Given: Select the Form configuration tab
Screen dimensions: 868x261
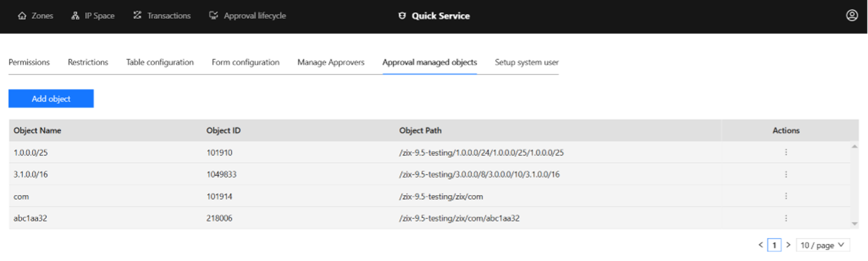Looking at the screenshot, I should click(245, 62).
